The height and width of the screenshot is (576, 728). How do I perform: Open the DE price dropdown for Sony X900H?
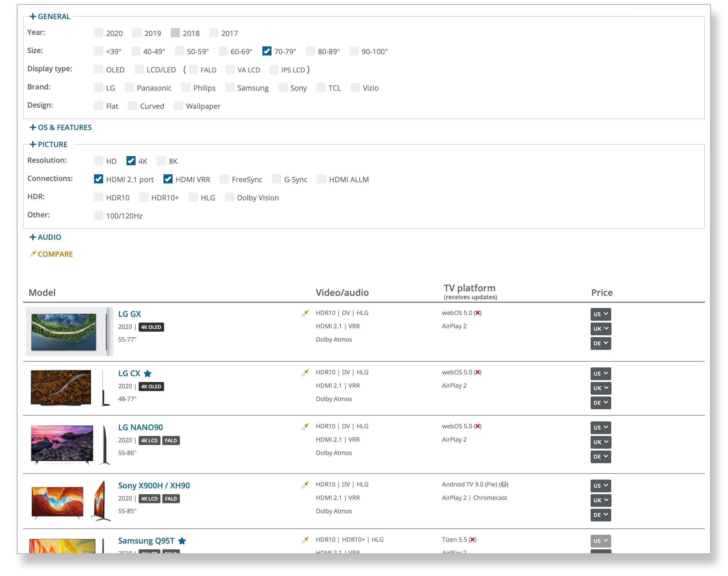[x=601, y=515]
